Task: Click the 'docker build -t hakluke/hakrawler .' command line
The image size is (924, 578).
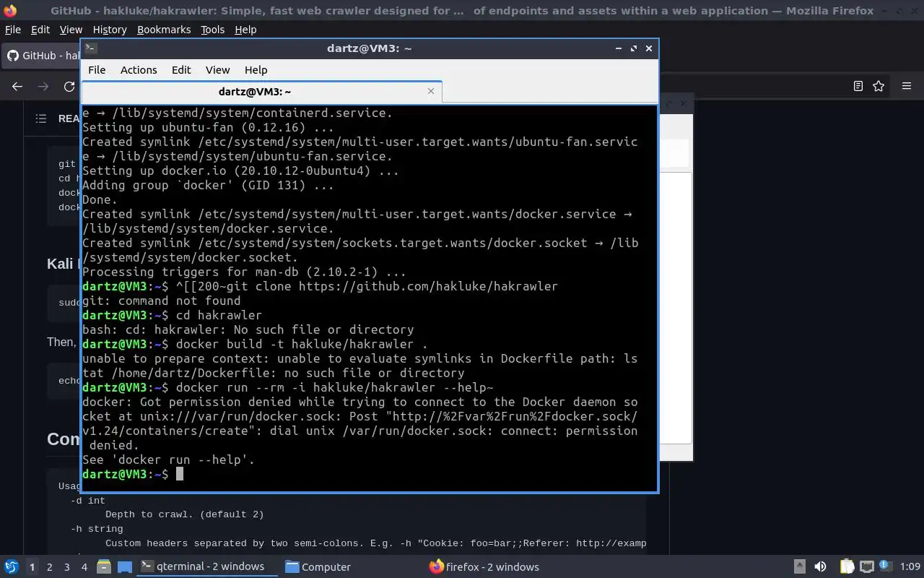Action: point(302,344)
